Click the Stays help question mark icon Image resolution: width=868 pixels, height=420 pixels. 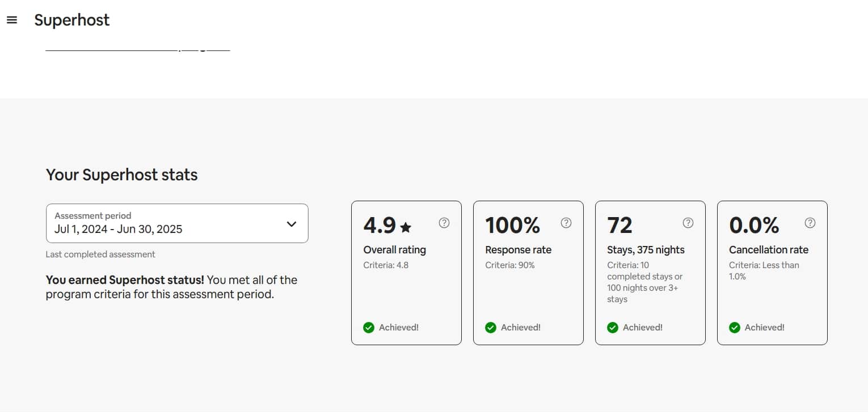pyautogui.click(x=688, y=223)
